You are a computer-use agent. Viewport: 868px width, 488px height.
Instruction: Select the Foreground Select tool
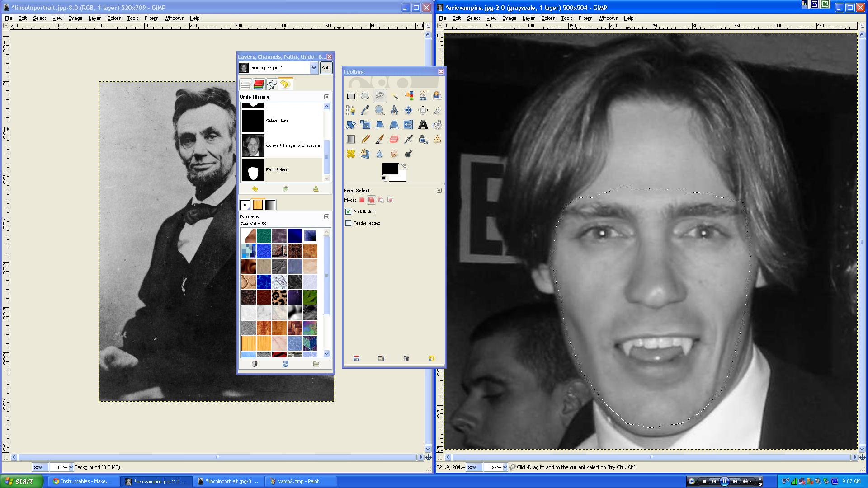(x=437, y=96)
